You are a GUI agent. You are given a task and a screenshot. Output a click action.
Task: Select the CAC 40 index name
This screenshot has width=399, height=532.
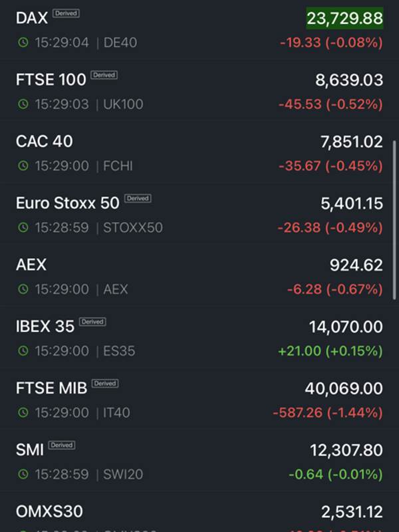click(44, 142)
